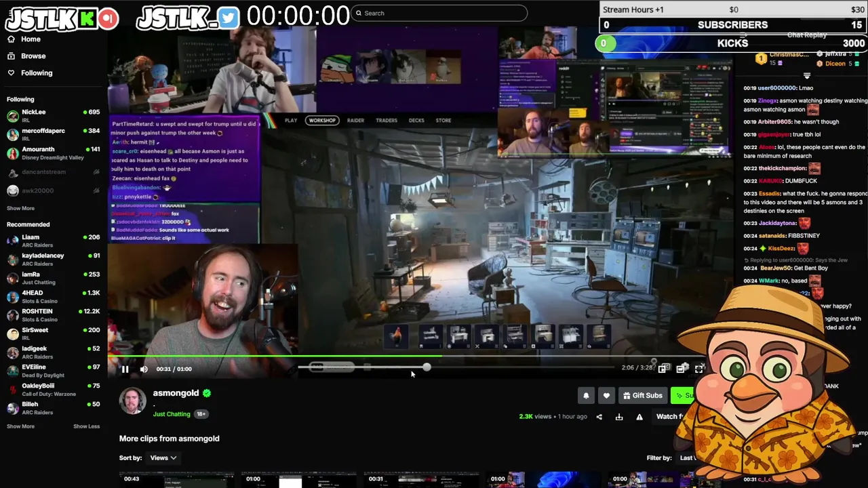This screenshot has height=488, width=868.
Task: Click ROSHTEIN's avatar icon
Action: [12, 315]
